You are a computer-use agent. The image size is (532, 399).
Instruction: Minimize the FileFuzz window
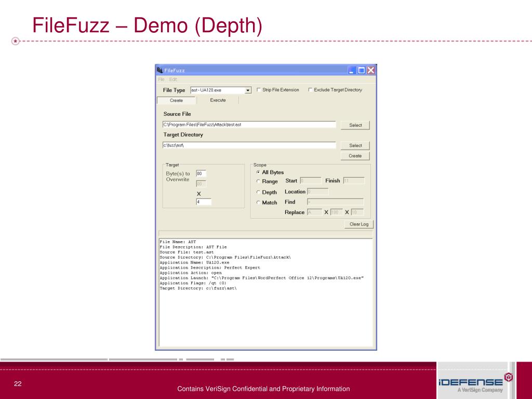[352, 70]
